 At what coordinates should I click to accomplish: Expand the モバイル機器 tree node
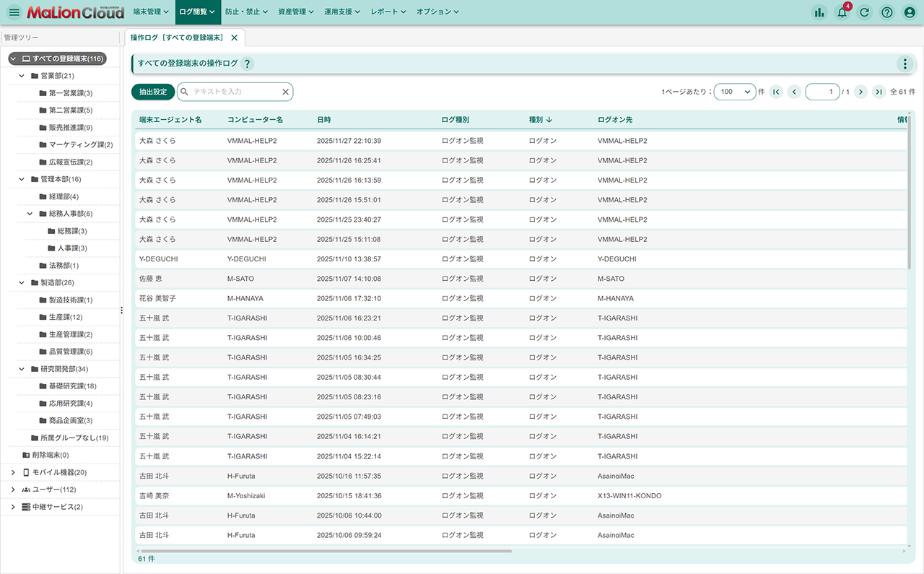(x=13, y=472)
